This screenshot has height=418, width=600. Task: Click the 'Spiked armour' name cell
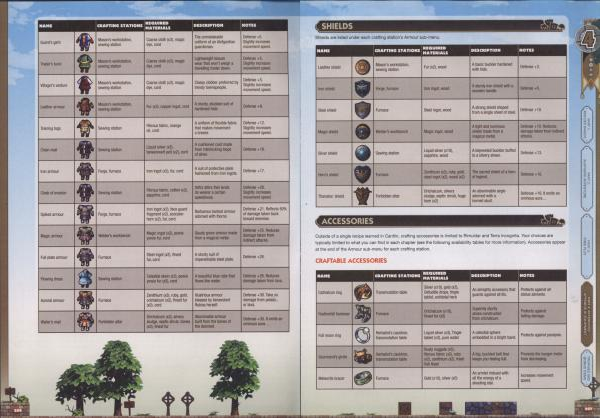pyautogui.click(x=56, y=214)
